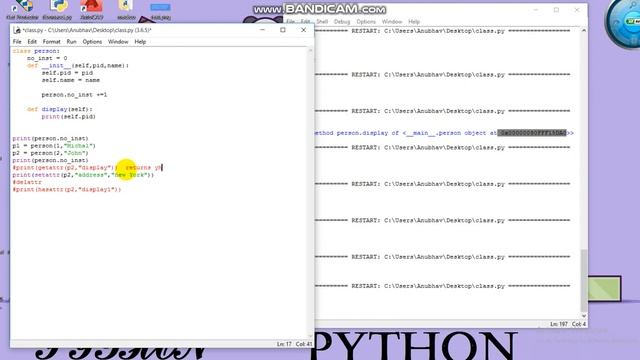Select the blue rectangle desktop icon
The image size is (640, 360).
(x=160, y=11)
